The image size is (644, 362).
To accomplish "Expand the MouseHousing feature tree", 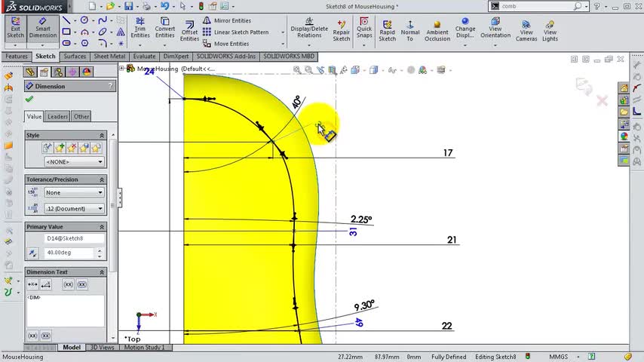I will pyautogui.click(x=122, y=69).
